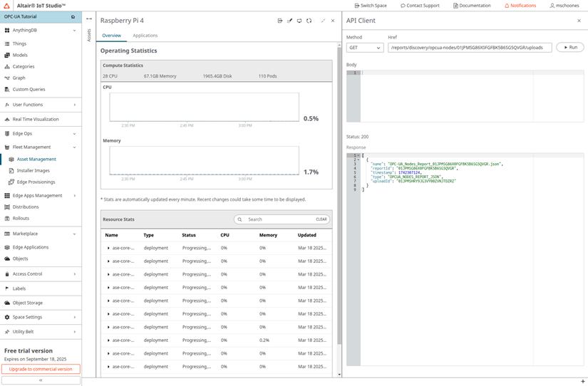Select Asset Management in sidebar
Viewport: 588px width, 386px height.
36,160
